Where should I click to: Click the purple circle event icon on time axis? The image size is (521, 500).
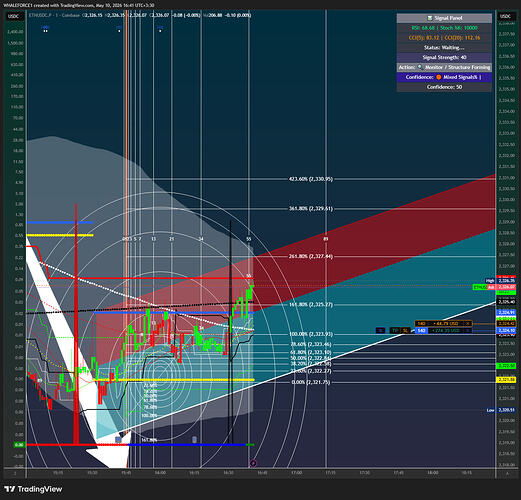coord(253,463)
